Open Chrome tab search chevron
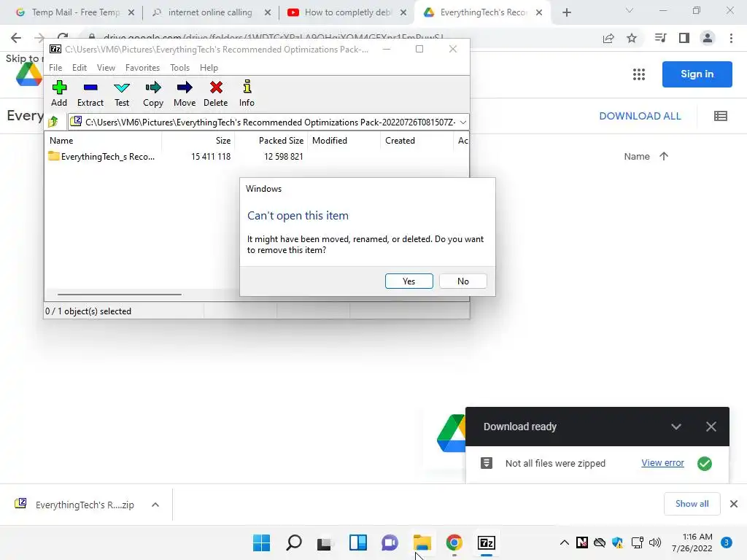Viewport: 747px width, 560px height. (630, 10)
